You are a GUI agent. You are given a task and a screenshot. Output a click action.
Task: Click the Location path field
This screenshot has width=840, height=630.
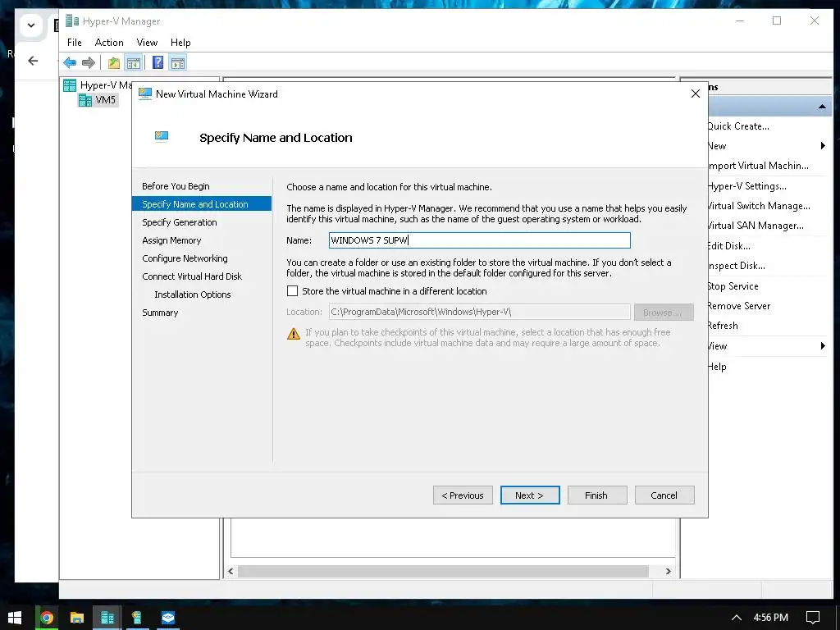tap(479, 312)
